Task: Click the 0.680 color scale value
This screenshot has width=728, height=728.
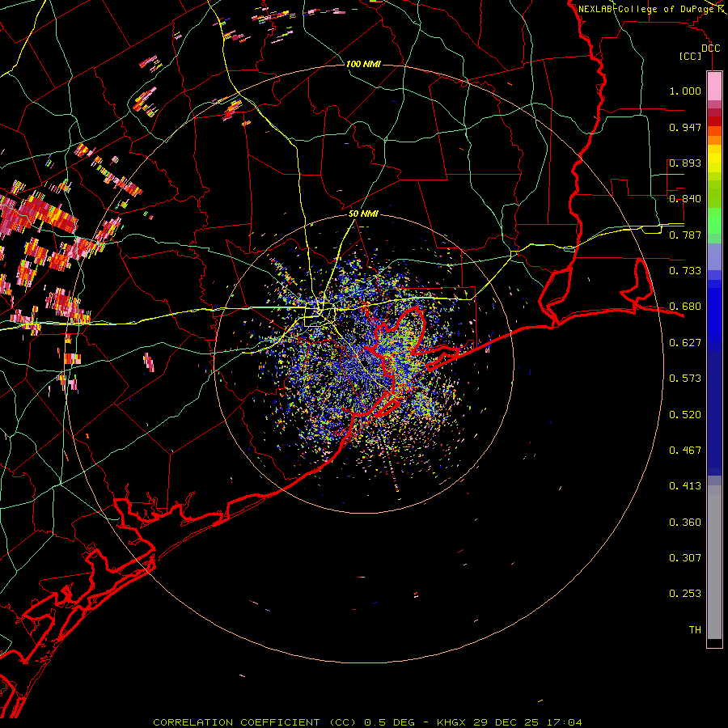Action: pyautogui.click(x=685, y=307)
